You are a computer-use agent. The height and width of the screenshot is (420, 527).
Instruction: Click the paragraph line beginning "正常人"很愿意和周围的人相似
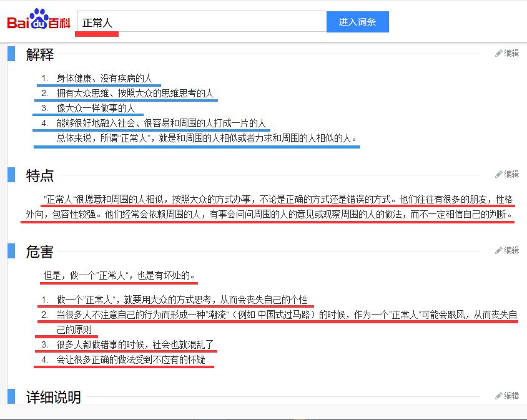click(x=278, y=199)
